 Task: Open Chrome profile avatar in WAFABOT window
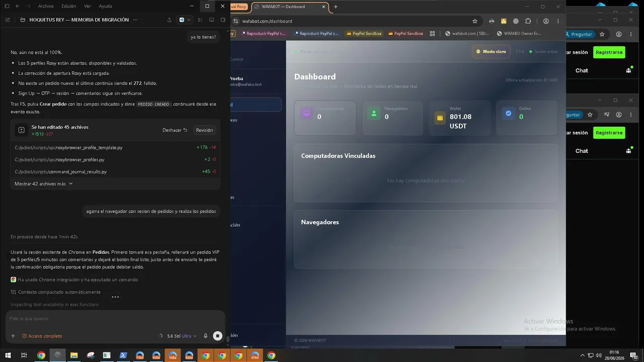click(546, 21)
